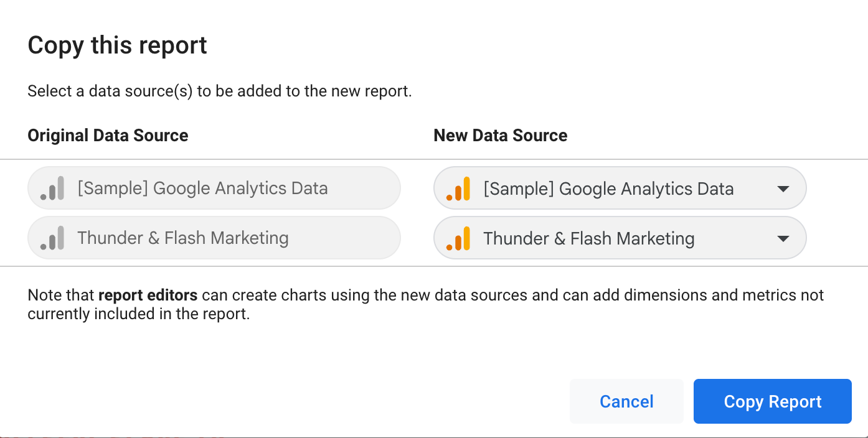
Task: Click the text label of new [Sample] Google Analytics Data
Action: click(x=608, y=189)
